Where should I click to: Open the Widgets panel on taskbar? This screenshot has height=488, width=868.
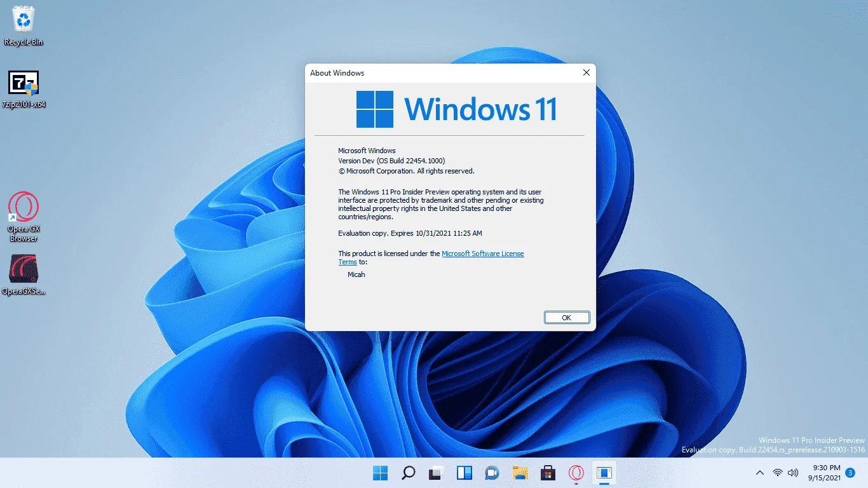(x=464, y=473)
